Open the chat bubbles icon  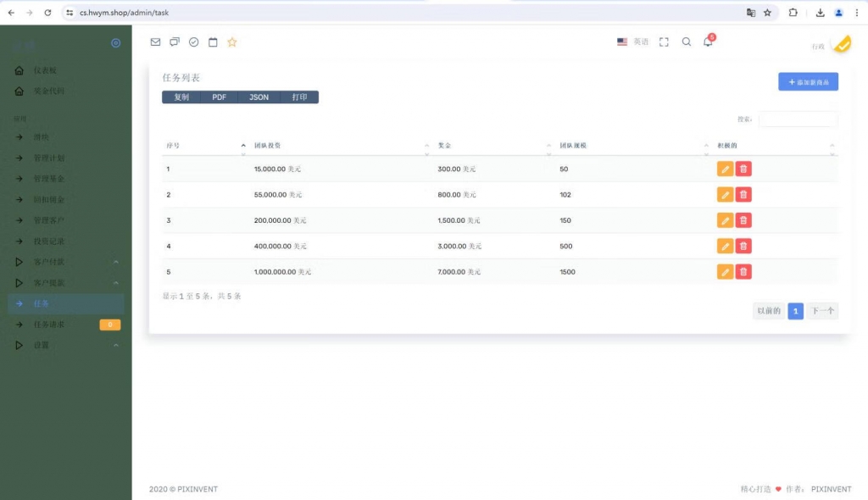(x=175, y=42)
